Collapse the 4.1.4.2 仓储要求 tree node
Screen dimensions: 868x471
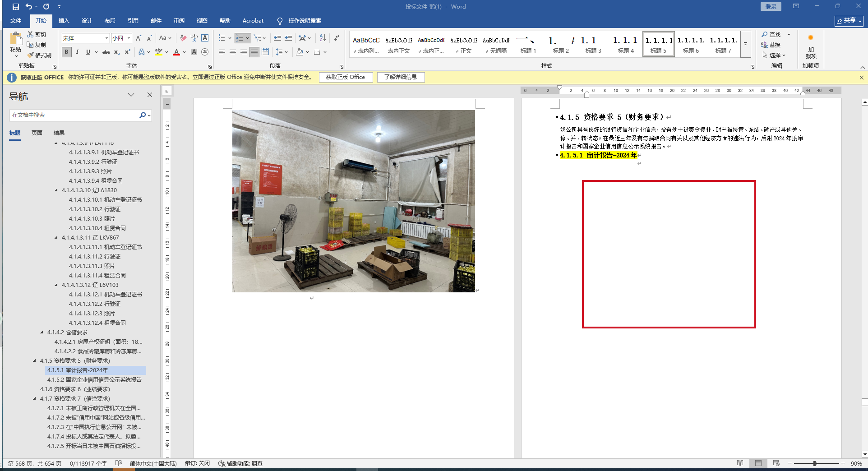click(42, 332)
